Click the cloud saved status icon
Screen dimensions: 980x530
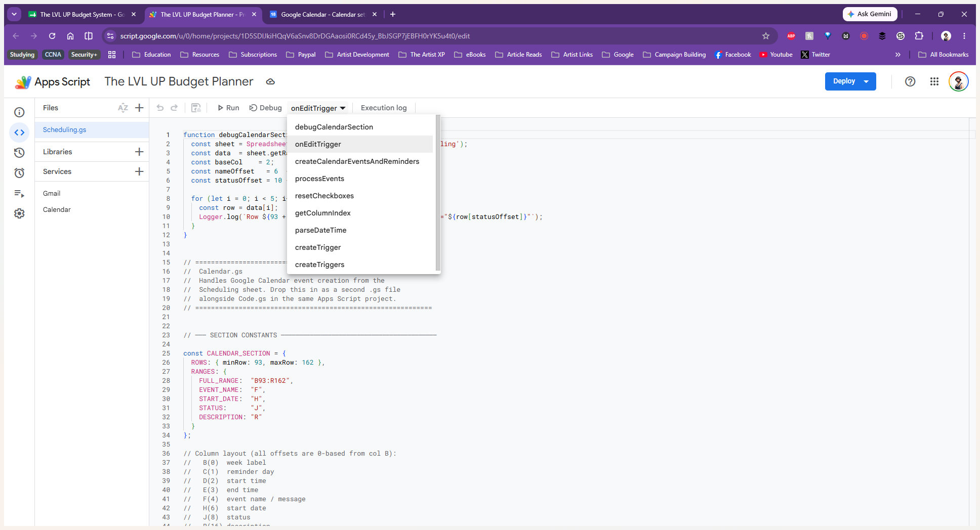pyautogui.click(x=270, y=81)
